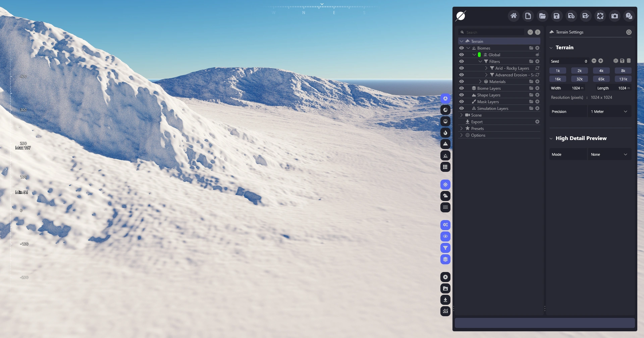Click the flame icon in viewport sidebar
644x338 pixels.
[x=445, y=133]
